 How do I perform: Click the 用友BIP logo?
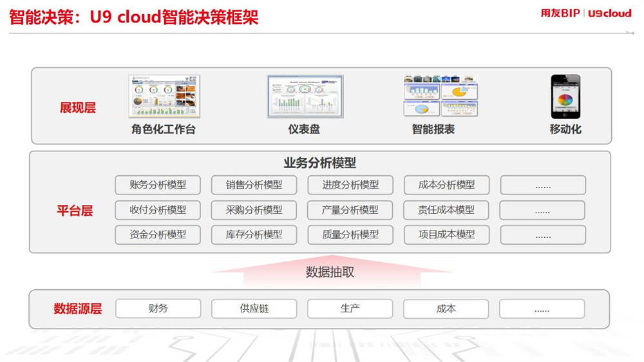click(x=560, y=13)
